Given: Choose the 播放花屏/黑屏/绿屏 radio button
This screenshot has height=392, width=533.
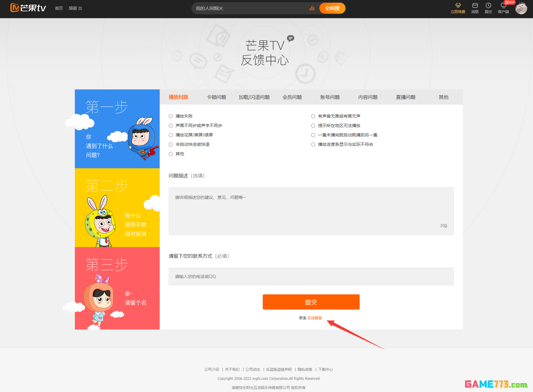Looking at the screenshot, I should (x=171, y=135).
